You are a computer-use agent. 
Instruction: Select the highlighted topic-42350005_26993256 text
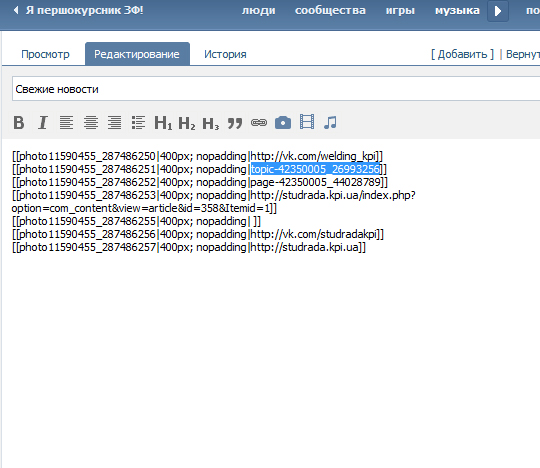[x=315, y=169]
